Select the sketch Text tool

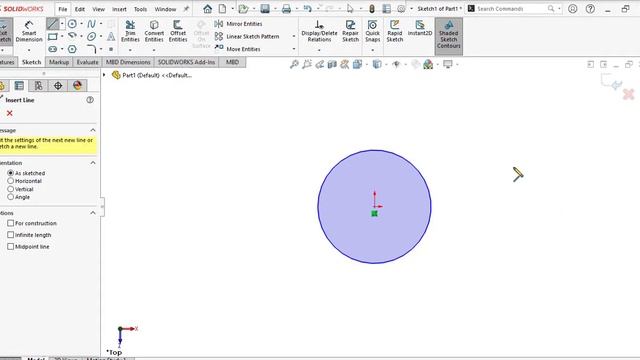click(111, 37)
